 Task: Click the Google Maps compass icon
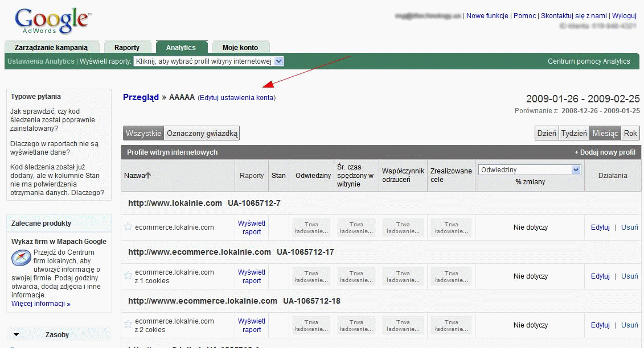tap(21, 258)
